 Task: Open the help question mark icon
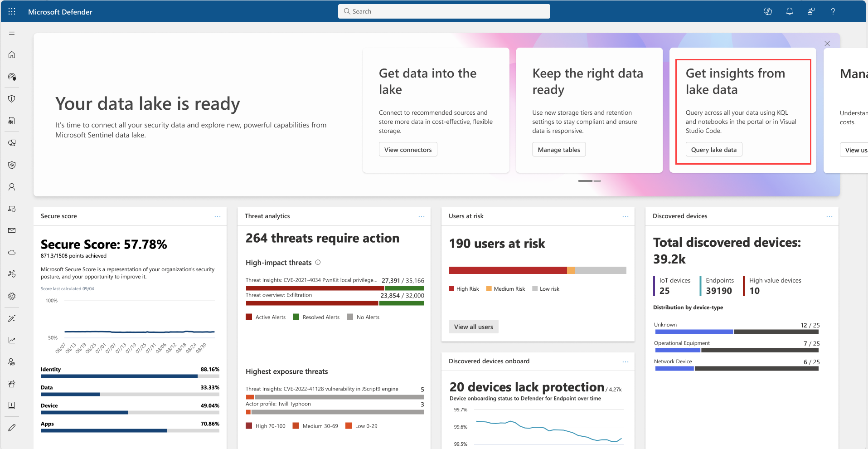(833, 11)
